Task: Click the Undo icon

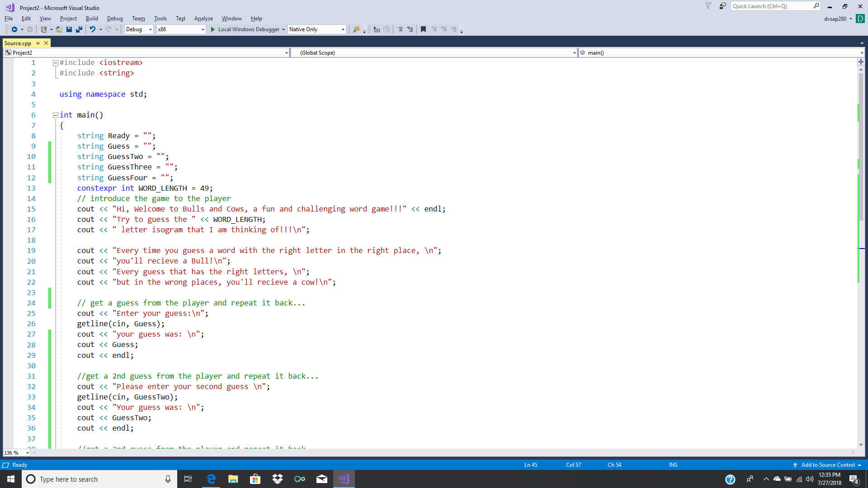Action: coord(93,29)
